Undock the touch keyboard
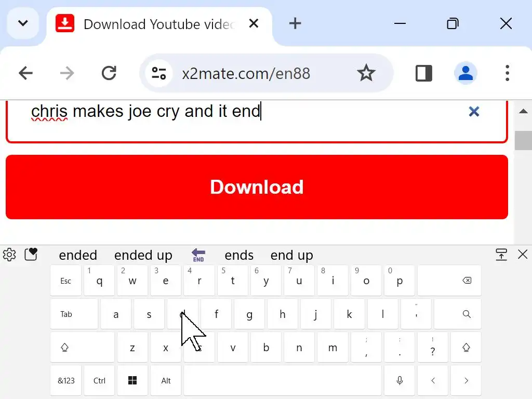 [x=501, y=255]
